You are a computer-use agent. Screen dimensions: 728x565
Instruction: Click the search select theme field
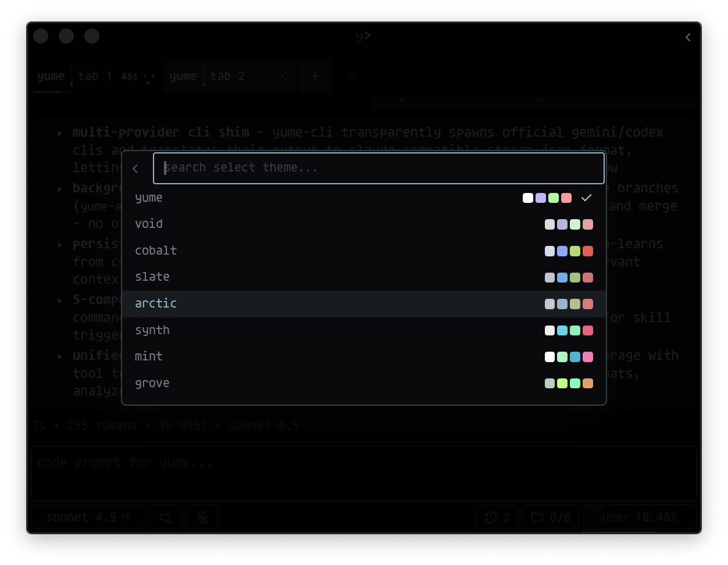379,168
